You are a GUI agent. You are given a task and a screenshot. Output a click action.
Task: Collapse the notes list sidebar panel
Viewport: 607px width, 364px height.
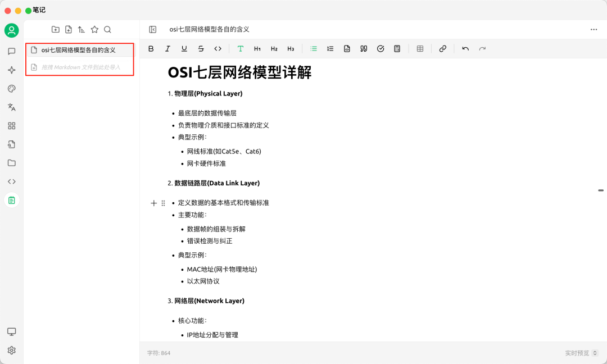point(152,30)
